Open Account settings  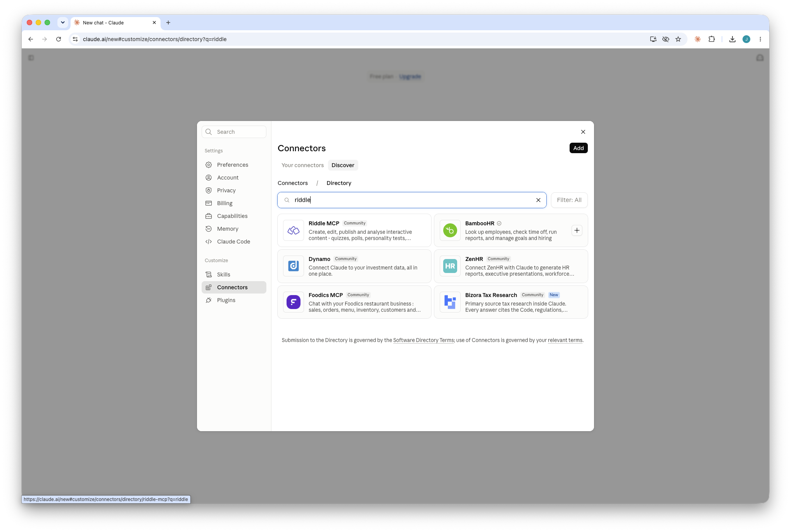(234, 178)
